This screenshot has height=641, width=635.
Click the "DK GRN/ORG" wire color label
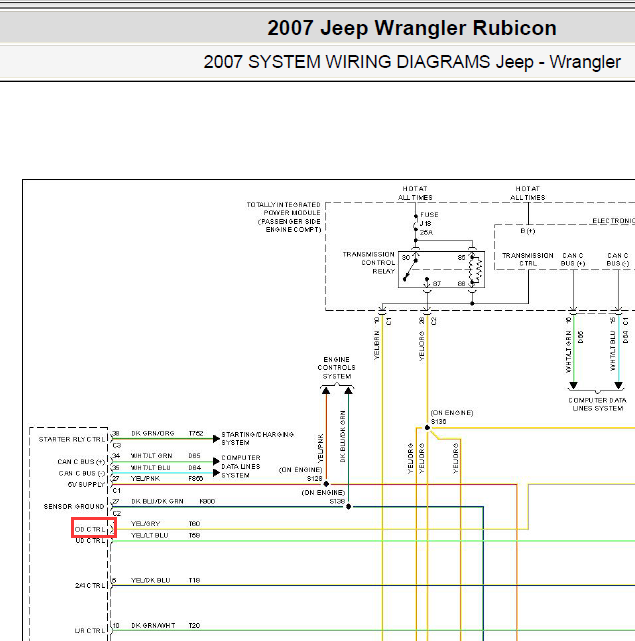click(x=153, y=433)
